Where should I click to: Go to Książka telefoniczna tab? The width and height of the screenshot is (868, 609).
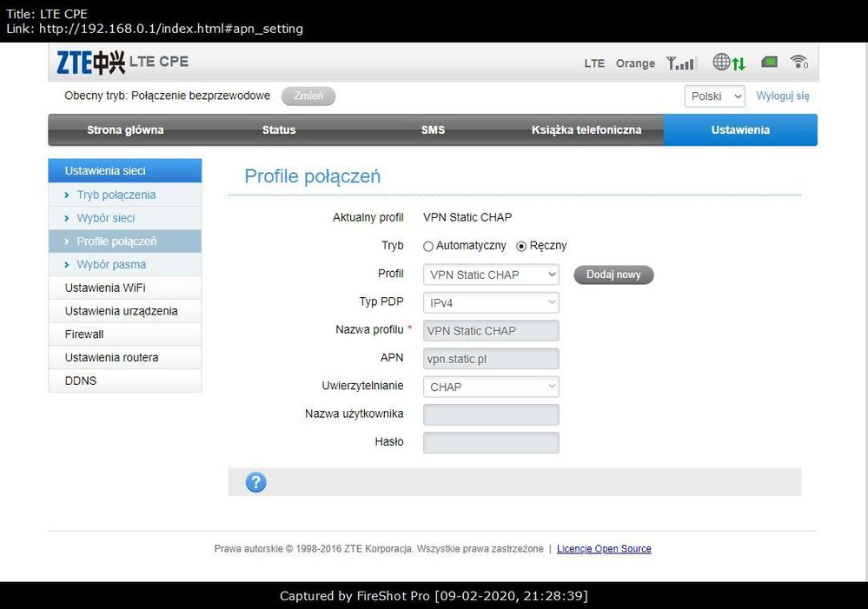tap(586, 130)
